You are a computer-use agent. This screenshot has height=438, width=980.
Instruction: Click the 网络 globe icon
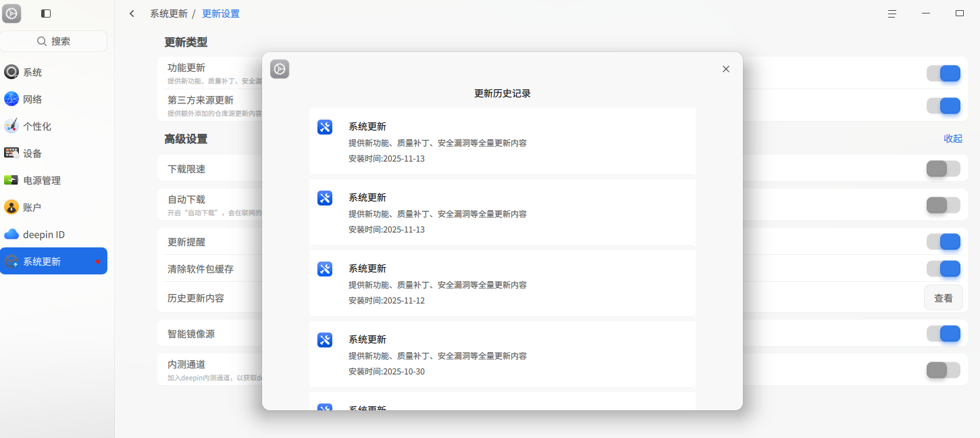click(11, 99)
